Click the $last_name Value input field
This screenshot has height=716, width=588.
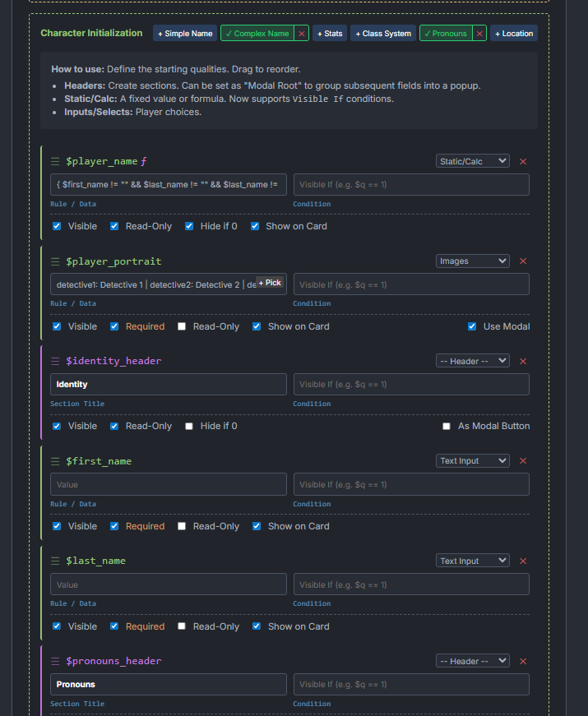tap(169, 584)
